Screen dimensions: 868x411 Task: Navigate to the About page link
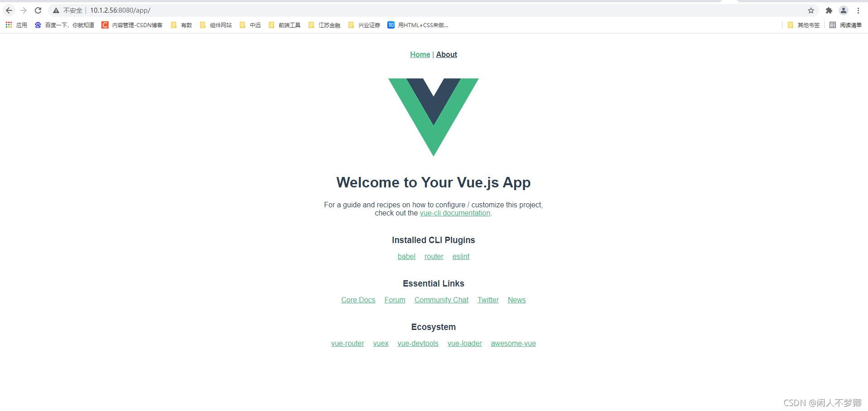[x=447, y=54]
